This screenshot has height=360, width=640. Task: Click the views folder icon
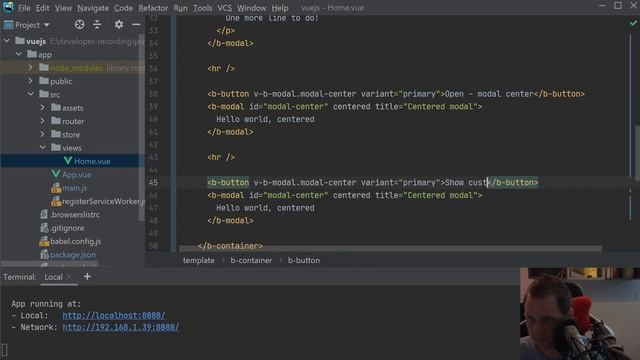click(56, 147)
